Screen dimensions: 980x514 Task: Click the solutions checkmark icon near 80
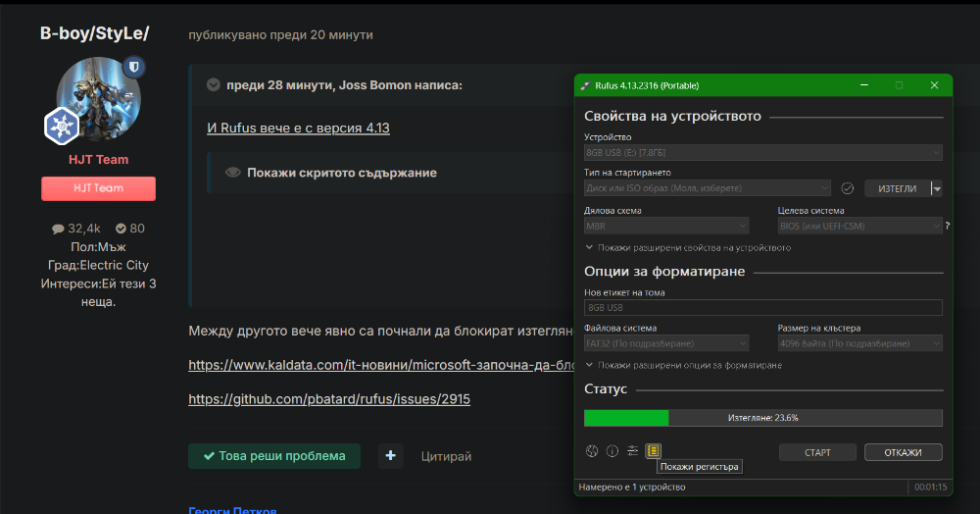point(121,229)
